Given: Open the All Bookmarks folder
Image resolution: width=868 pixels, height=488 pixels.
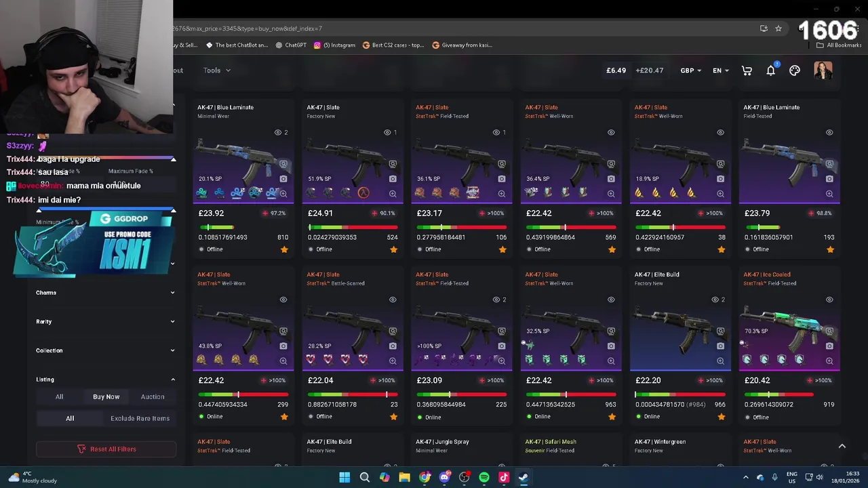Looking at the screenshot, I should coord(839,45).
